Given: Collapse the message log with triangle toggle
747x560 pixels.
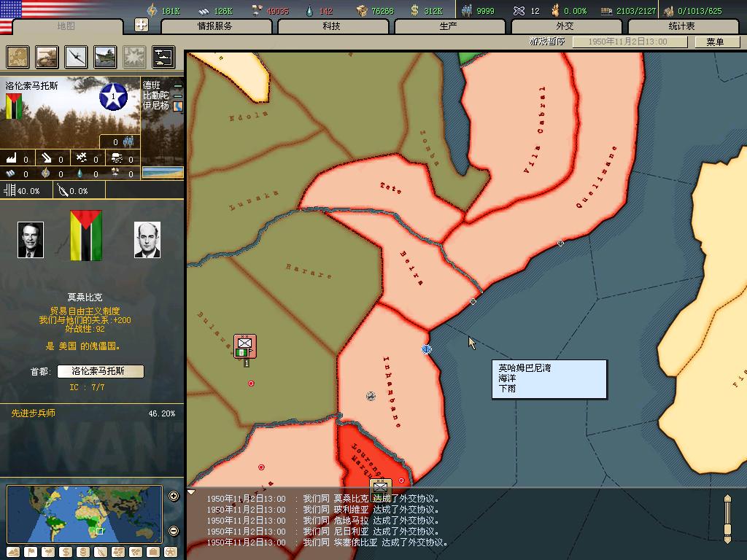Looking at the screenshot, I should pyautogui.click(x=191, y=492).
